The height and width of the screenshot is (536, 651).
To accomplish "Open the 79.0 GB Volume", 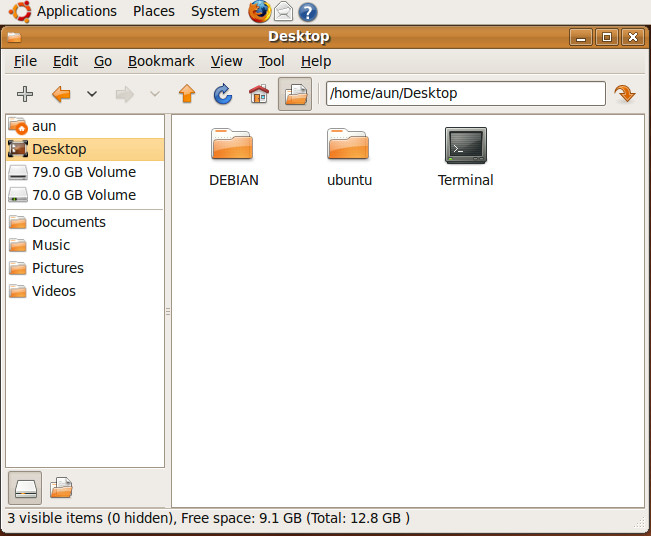I will click(85, 172).
